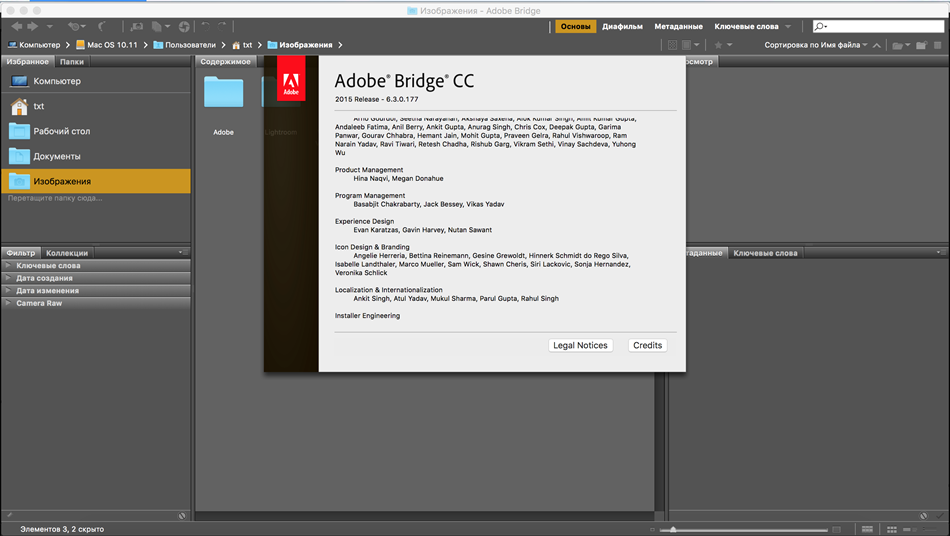Open the refine stacked-pages dropdown
The image size is (950, 536).
pyautogui.click(x=161, y=27)
